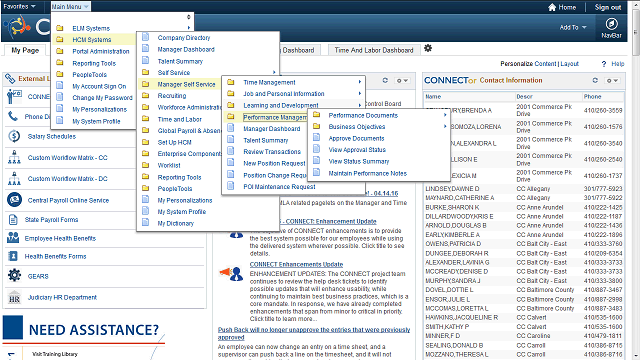Click Sign out link

608,7
